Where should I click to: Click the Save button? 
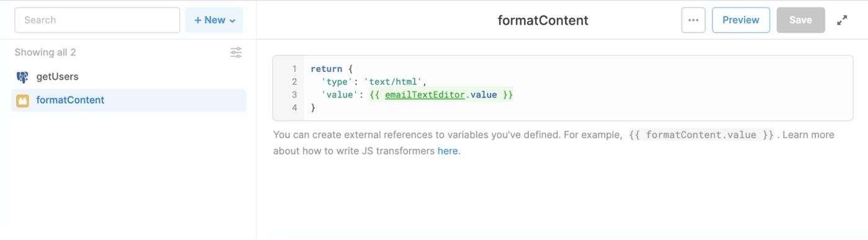(x=800, y=20)
